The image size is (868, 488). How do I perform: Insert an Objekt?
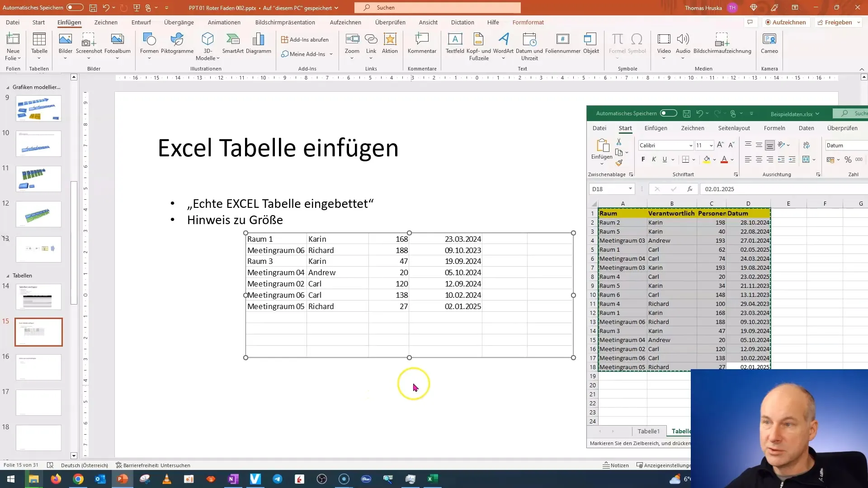coord(591,44)
